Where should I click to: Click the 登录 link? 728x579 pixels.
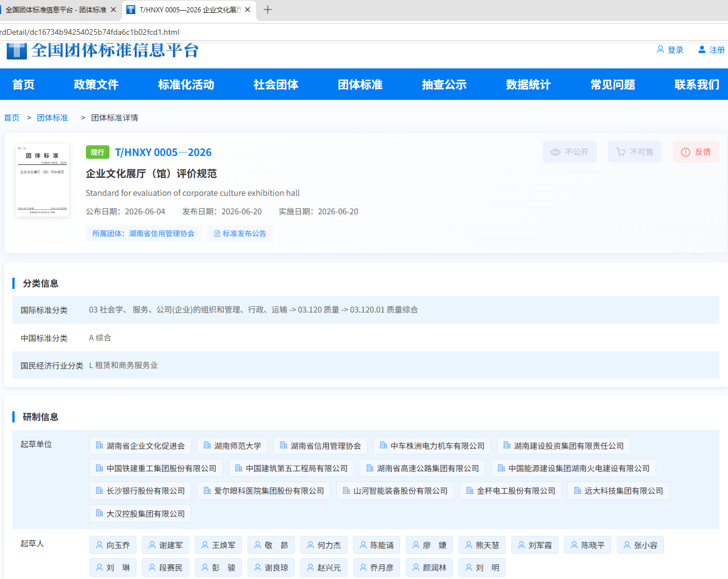(675, 50)
